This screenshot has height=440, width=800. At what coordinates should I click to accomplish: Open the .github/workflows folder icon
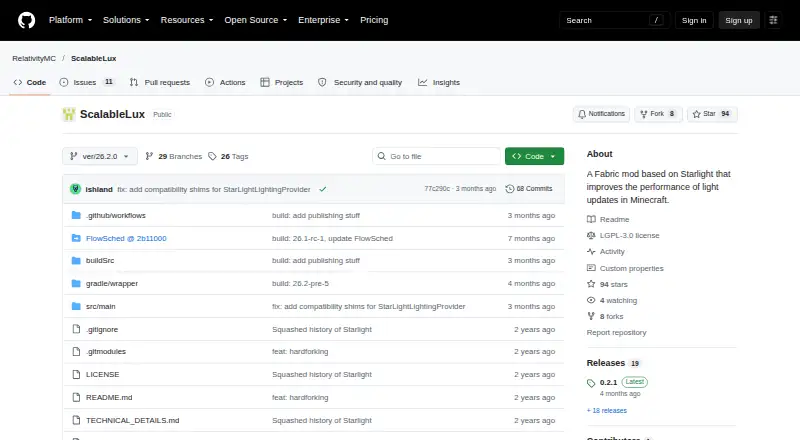click(x=76, y=215)
